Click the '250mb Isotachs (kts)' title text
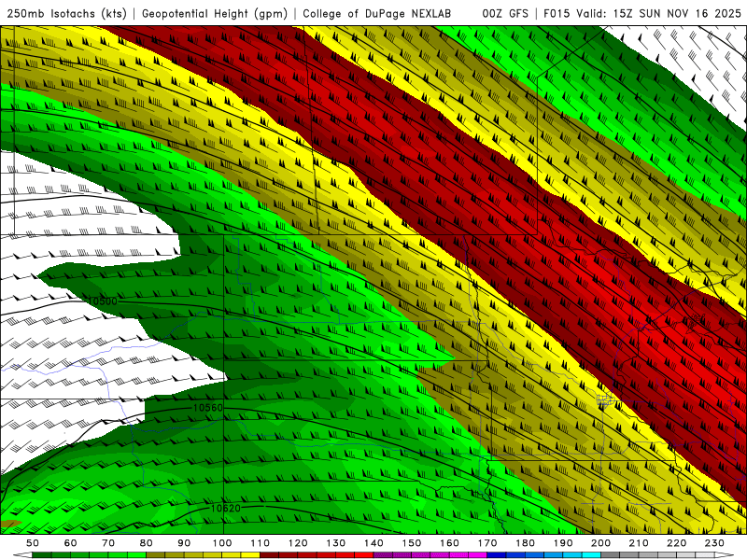Screen dimensions: 747x560 66,13
